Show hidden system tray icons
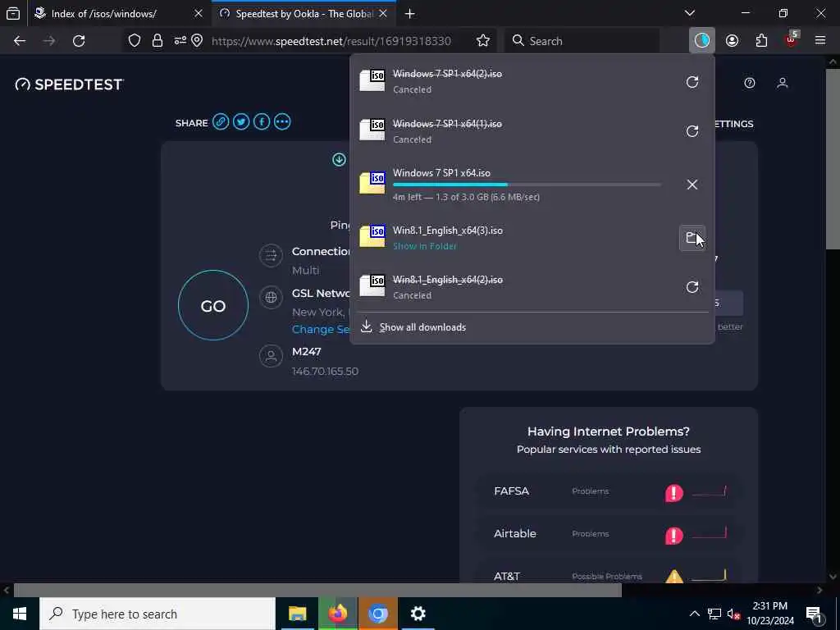The image size is (840, 630). tap(694, 614)
